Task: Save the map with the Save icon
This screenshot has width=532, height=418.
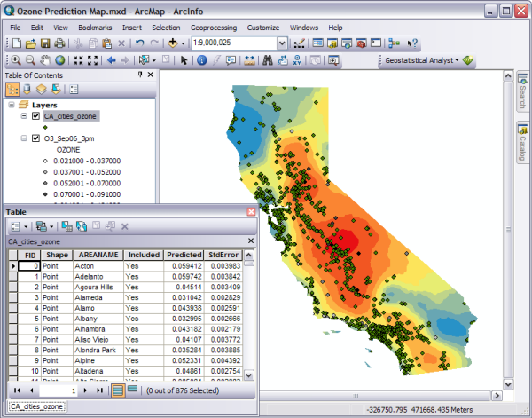Action: [45, 43]
